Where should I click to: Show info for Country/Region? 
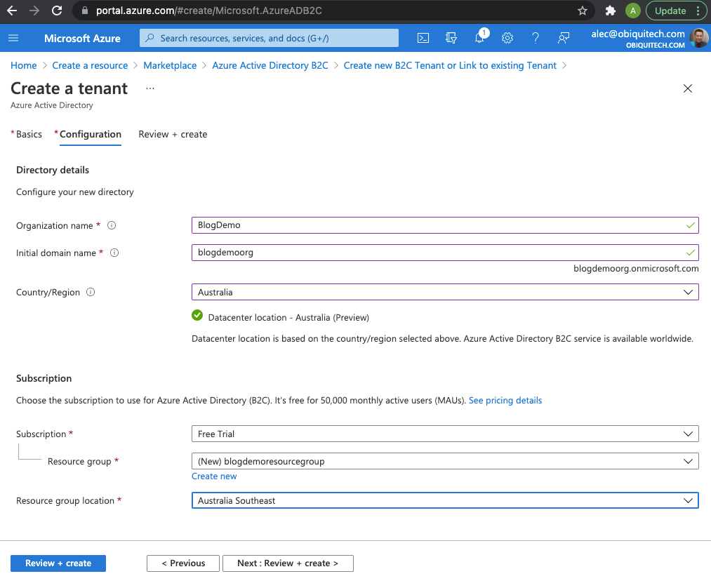[x=91, y=292]
